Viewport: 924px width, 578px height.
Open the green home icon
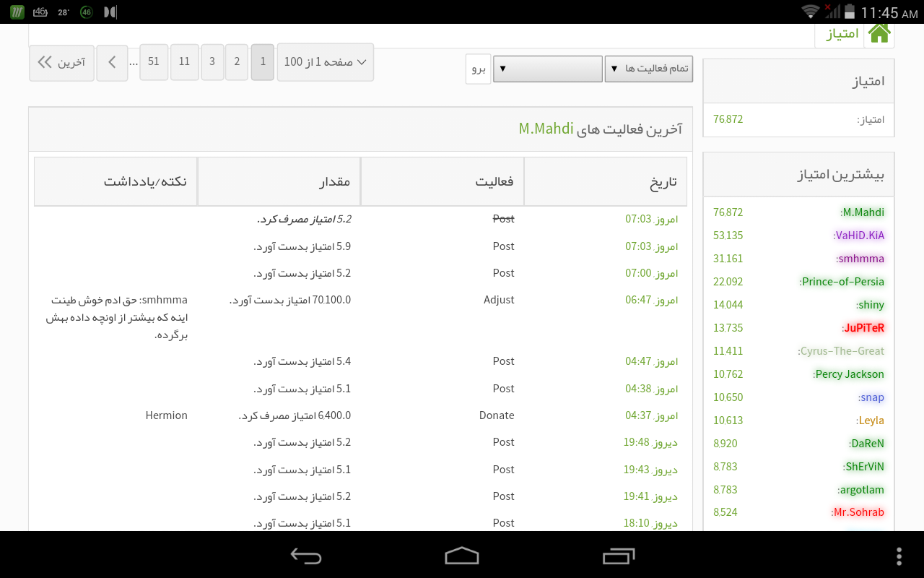(879, 33)
